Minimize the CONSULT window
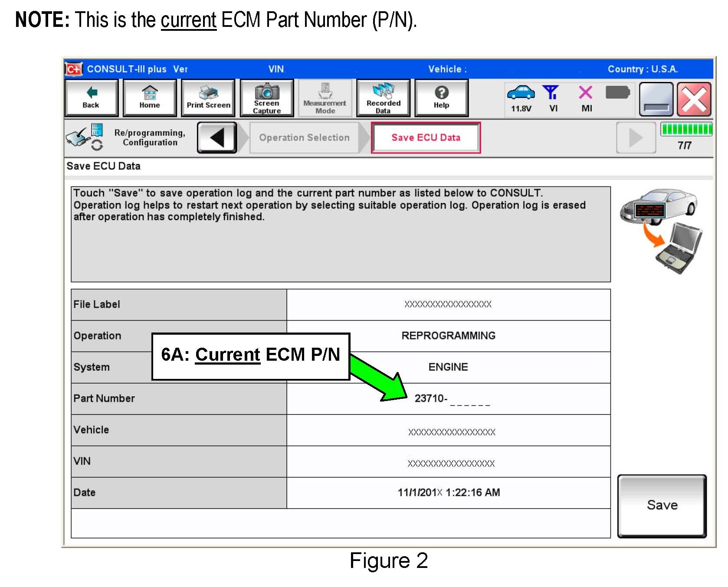The height and width of the screenshot is (587, 728). point(656,99)
